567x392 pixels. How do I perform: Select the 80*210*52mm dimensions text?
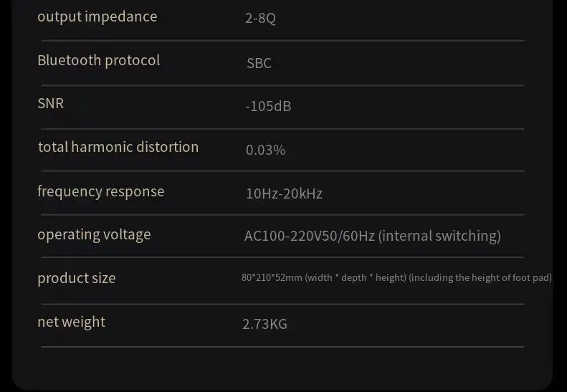coord(272,277)
